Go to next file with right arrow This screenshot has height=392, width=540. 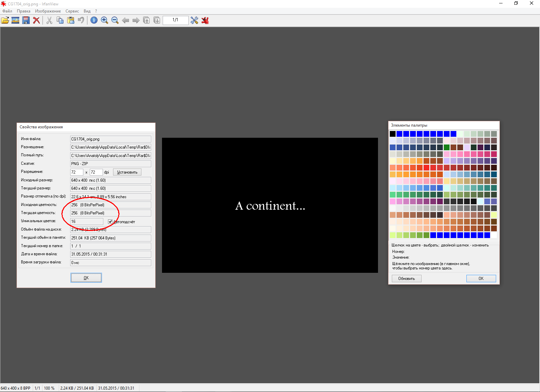pyautogui.click(x=136, y=20)
